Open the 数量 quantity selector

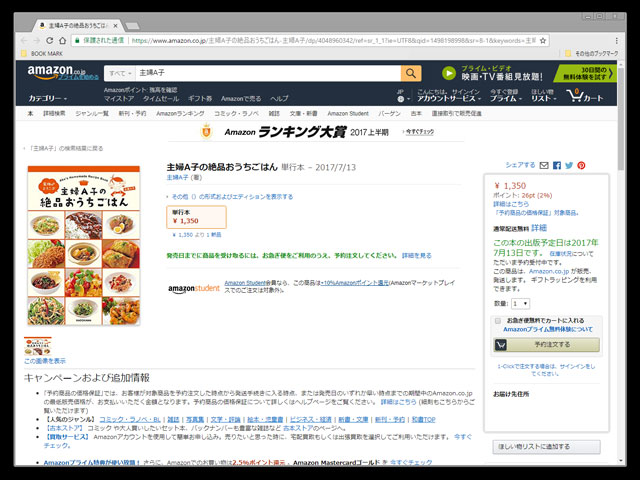[x=520, y=304]
